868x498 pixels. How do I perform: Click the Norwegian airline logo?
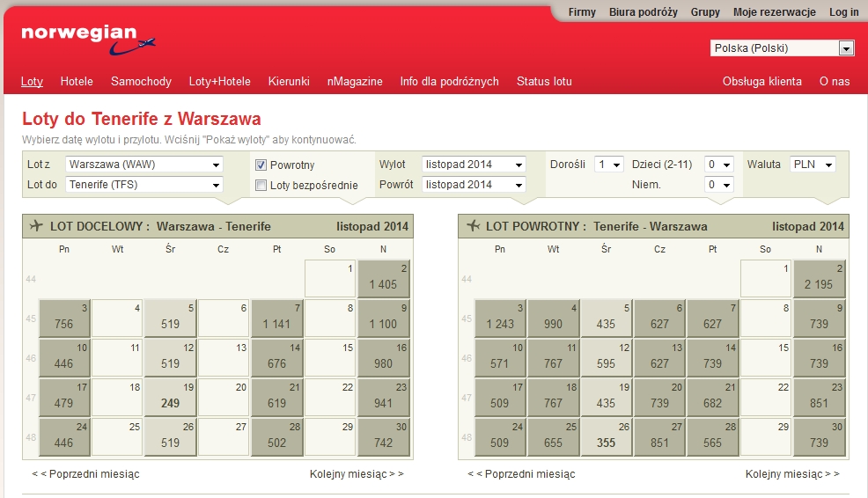click(x=88, y=40)
